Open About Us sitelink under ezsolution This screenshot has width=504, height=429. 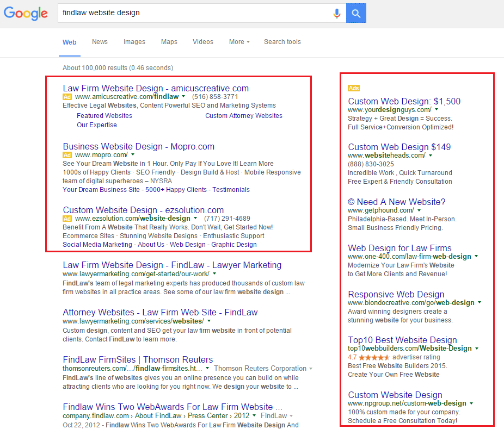[151, 245]
